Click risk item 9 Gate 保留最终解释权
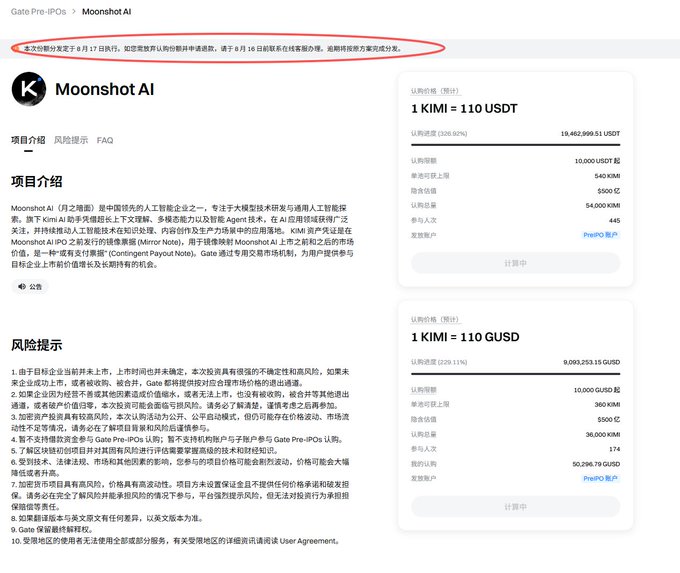Image resolution: width=680 pixels, height=573 pixels. point(52,530)
